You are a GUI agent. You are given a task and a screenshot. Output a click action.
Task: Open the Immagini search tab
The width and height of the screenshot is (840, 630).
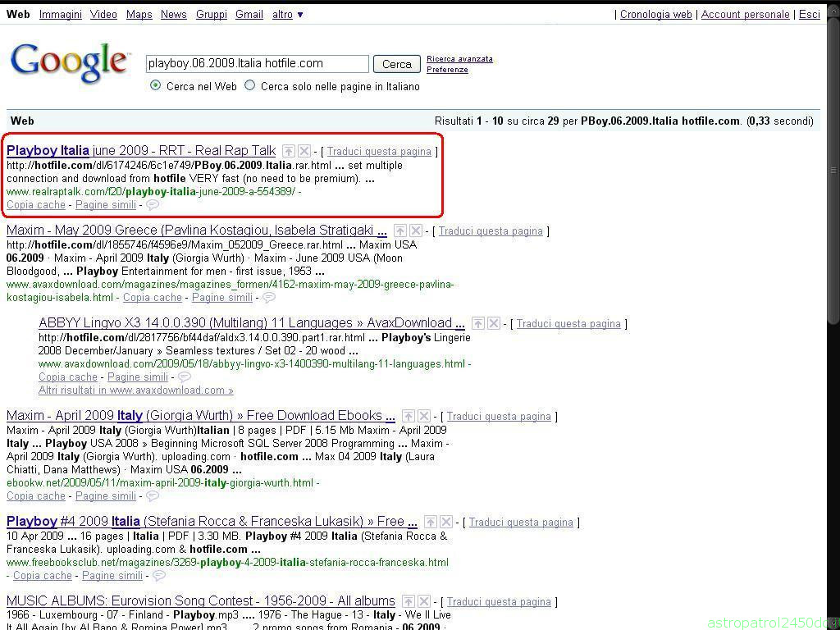click(x=61, y=15)
